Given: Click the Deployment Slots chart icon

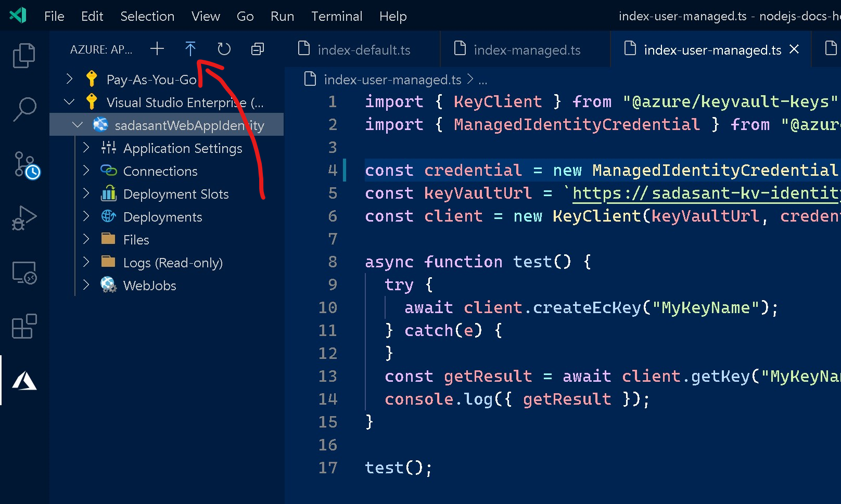Looking at the screenshot, I should click(x=108, y=193).
